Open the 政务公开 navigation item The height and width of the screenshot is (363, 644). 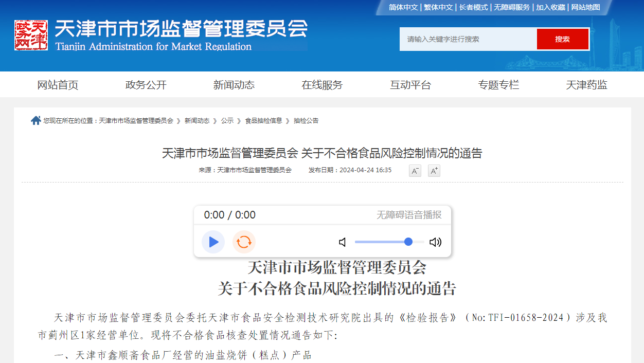pyautogui.click(x=146, y=85)
